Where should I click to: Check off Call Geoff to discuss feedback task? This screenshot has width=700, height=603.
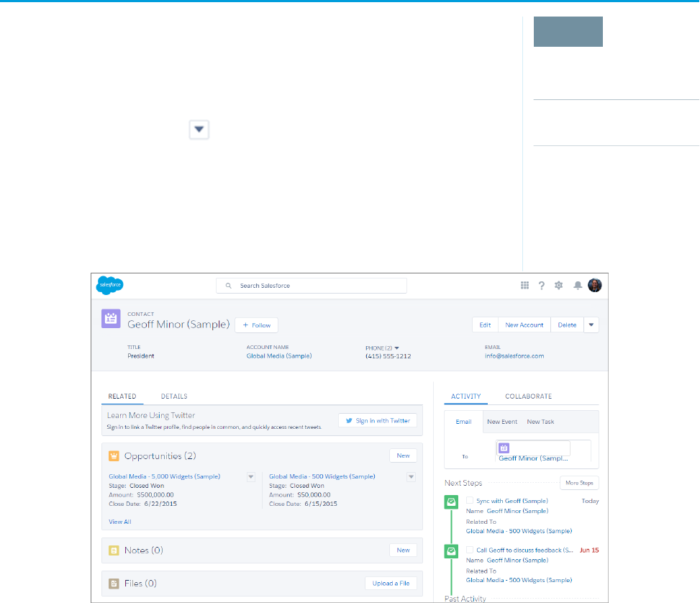(x=470, y=550)
